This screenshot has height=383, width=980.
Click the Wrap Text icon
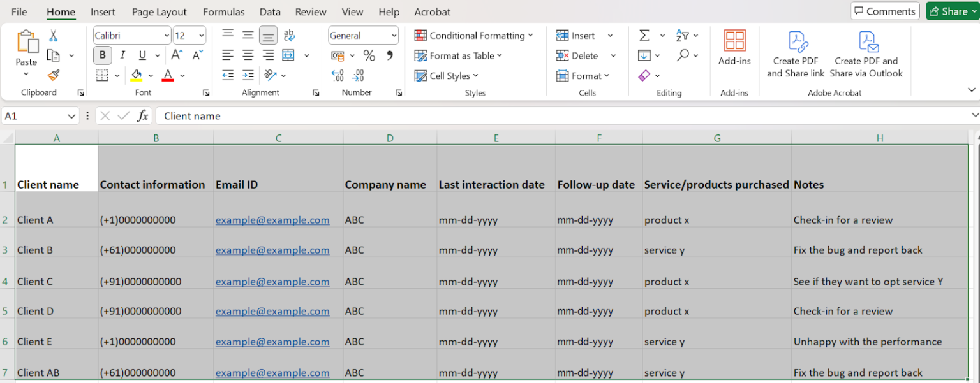pyautogui.click(x=290, y=35)
